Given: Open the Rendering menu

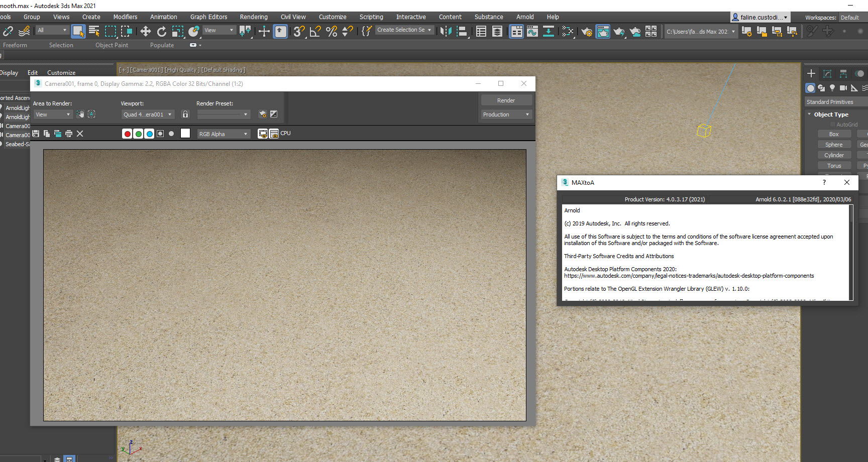Looking at the screenshot, I should [x=254, y=17].
